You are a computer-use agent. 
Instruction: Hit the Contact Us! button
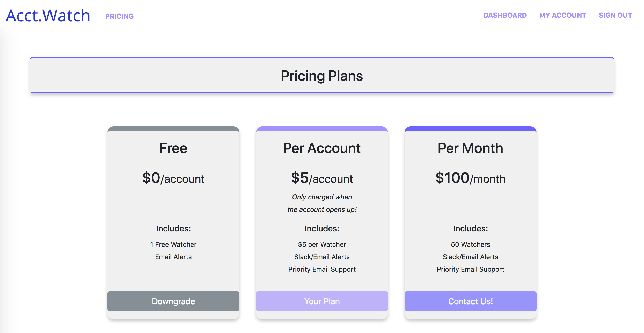tap(470, 301)
